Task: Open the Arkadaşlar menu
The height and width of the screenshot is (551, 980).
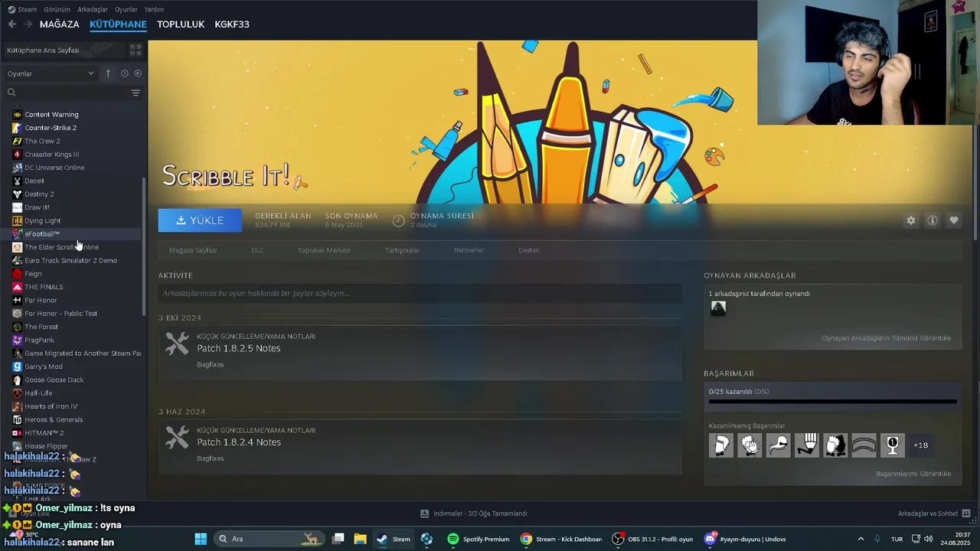Action: click(93, 9)
